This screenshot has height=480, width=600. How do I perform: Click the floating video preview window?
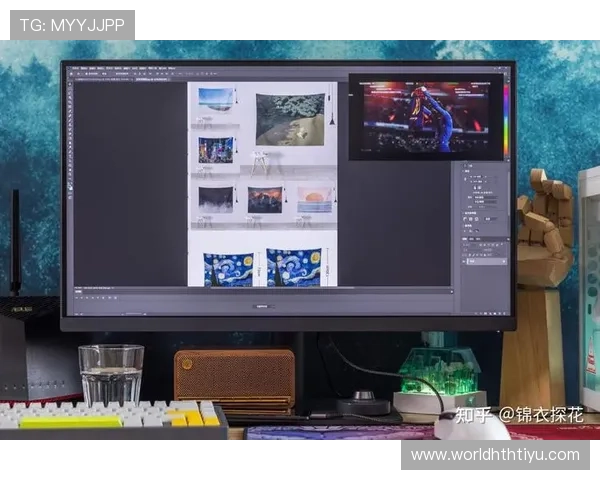click(x=424, y=116)
